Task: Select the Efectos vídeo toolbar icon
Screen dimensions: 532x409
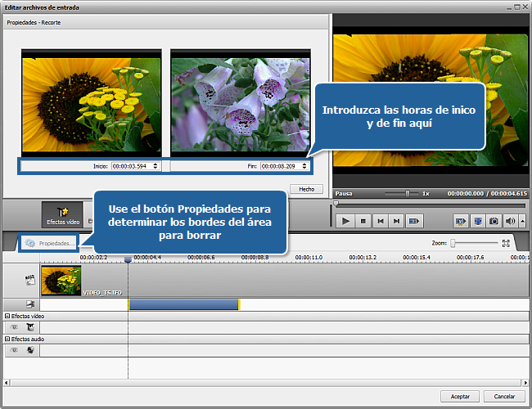Action: (61, 214)
